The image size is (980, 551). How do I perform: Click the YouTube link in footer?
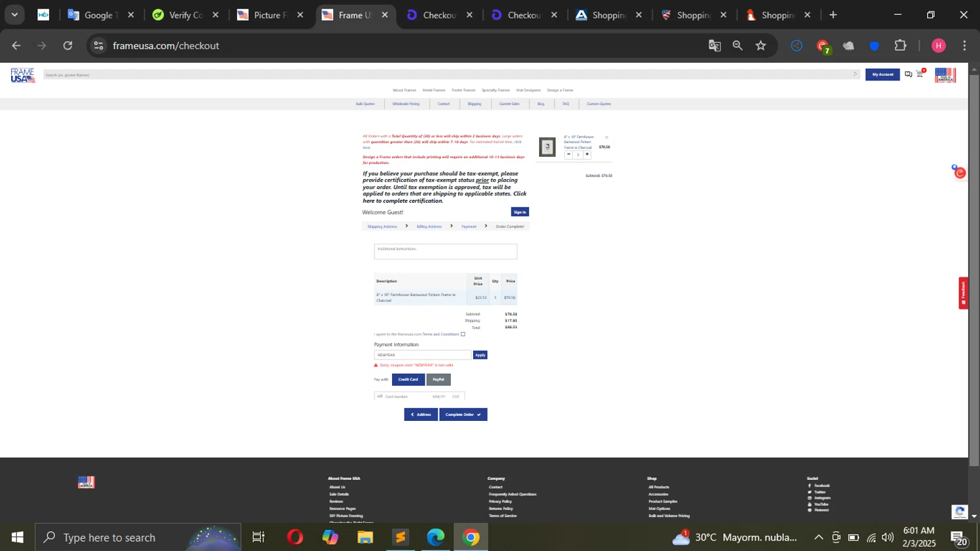821,504
